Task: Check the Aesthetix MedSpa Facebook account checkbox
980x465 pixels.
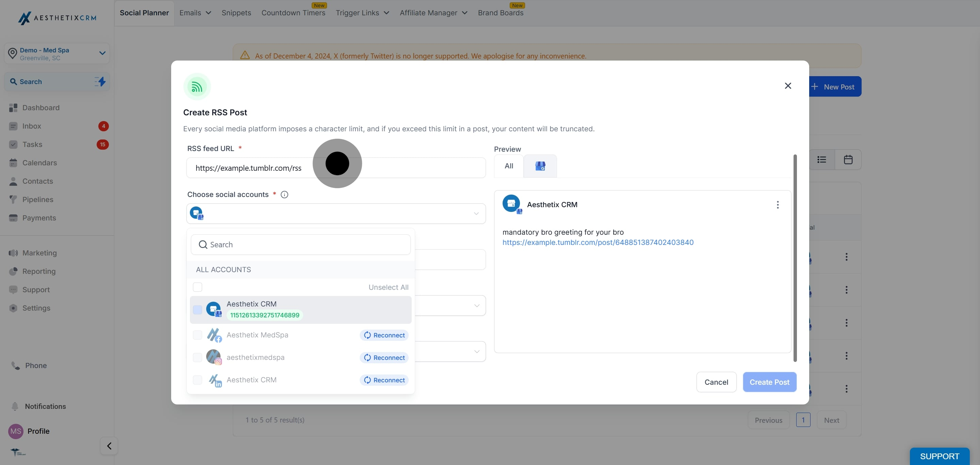Action: pos(197,335)
